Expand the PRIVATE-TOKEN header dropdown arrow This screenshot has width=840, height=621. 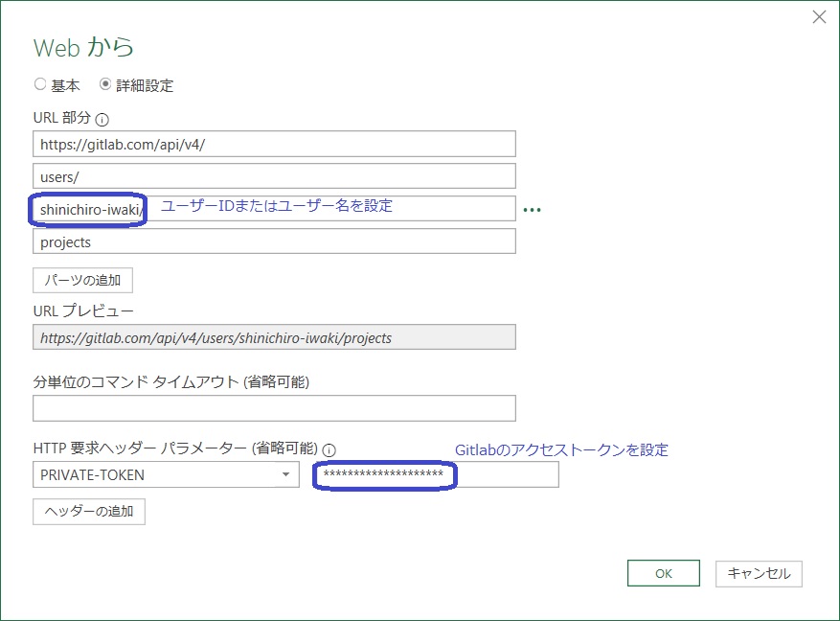[285, 475]
